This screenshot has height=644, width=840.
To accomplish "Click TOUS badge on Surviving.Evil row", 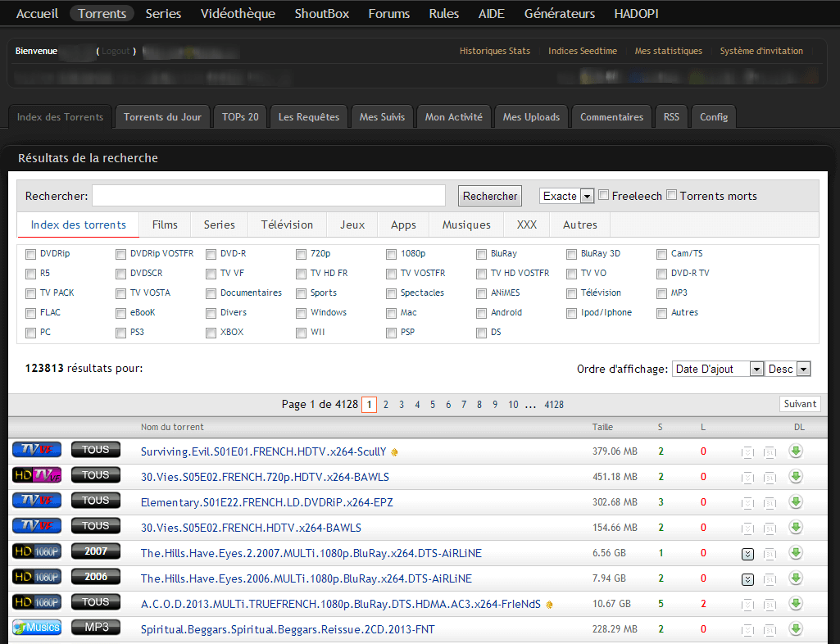I will pyautogui.click(x=96, y=450).
